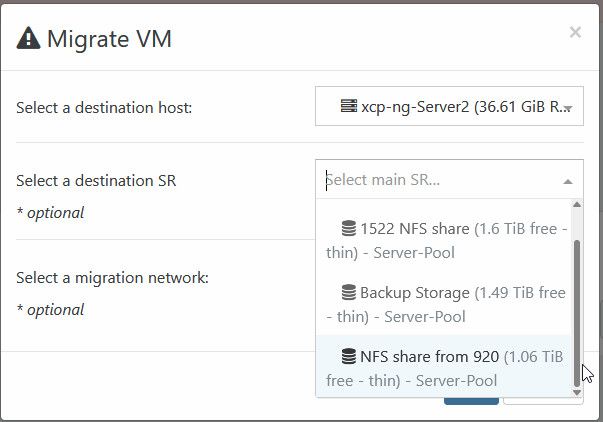
Task: Click the database icon by NFS share from 920
Action: pyautogui.click(x=348, y=355)
